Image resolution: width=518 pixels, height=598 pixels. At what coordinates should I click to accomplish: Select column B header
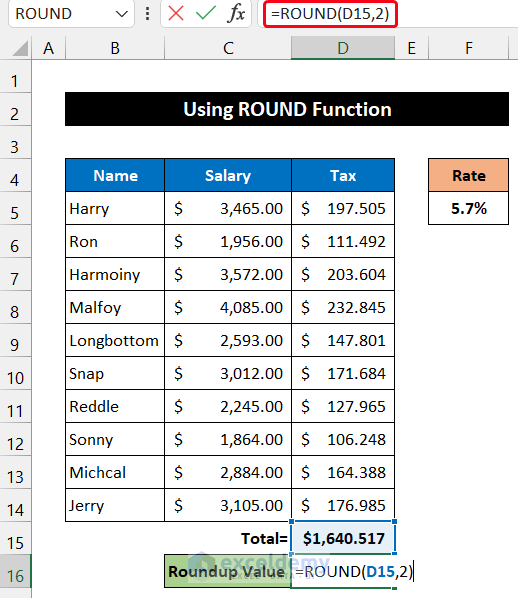115,48
